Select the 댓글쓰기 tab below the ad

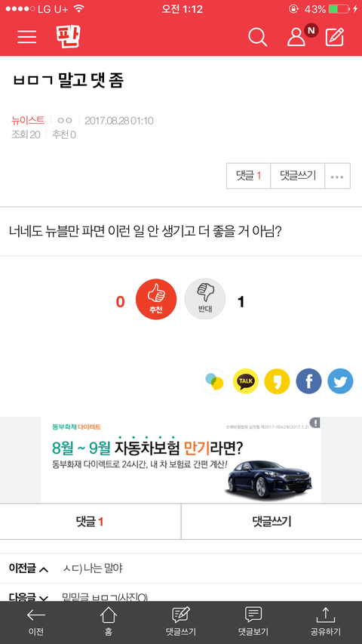point(271,522)
